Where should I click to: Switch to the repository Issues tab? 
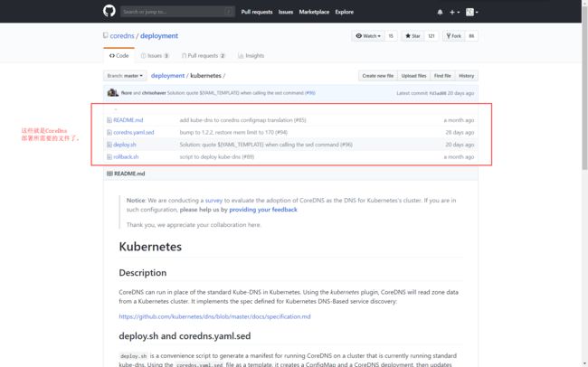(x=155, y=55)
